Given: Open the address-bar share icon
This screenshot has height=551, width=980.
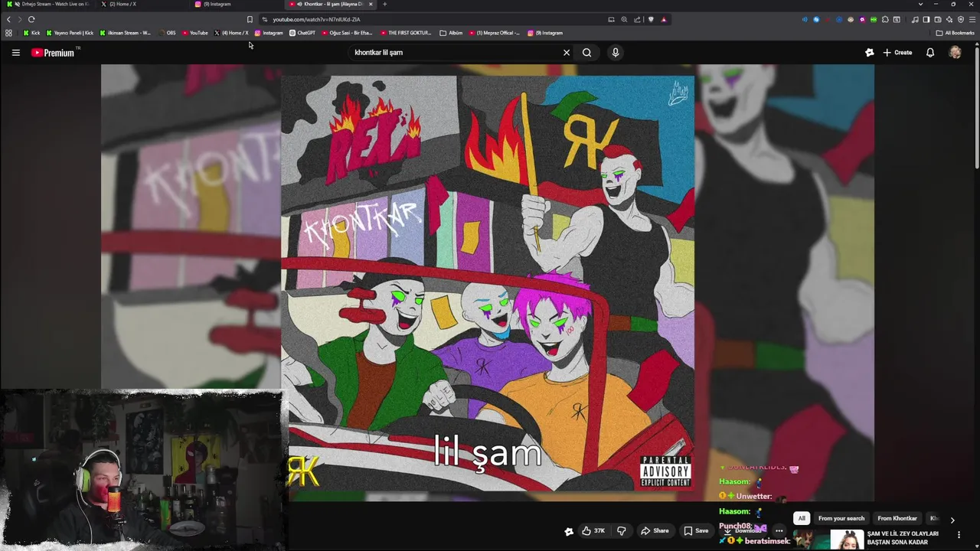Looking at the screenshot, I should [x=637, y=19].
